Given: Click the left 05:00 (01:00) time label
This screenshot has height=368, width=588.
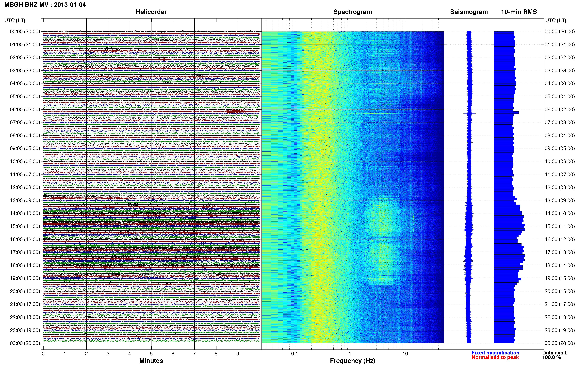Looking at the screenshot, I should tap(25, 96).
